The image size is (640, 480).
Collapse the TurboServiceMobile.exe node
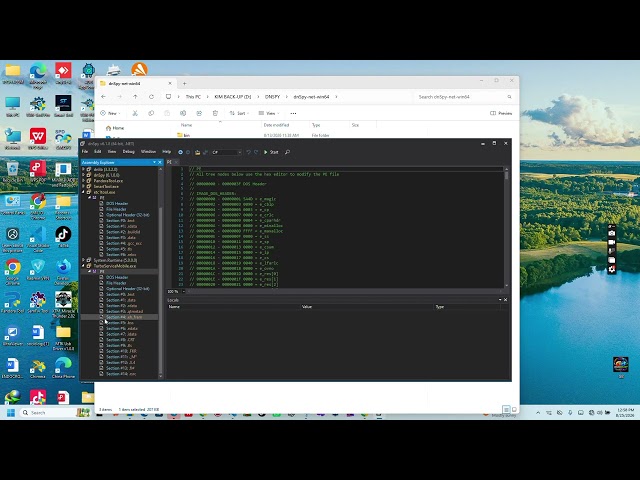(84, 266)
